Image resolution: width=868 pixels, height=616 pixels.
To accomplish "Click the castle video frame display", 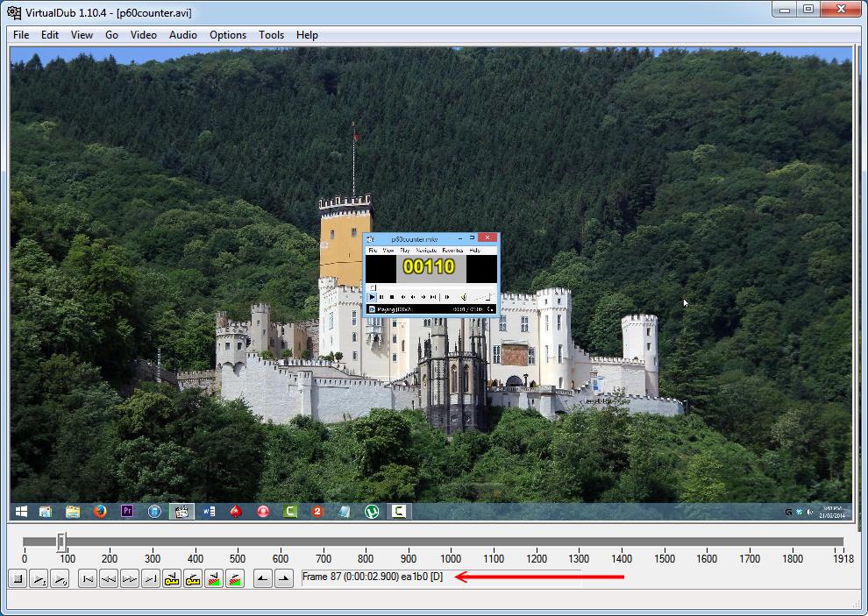I will click(x=430, y=284).
